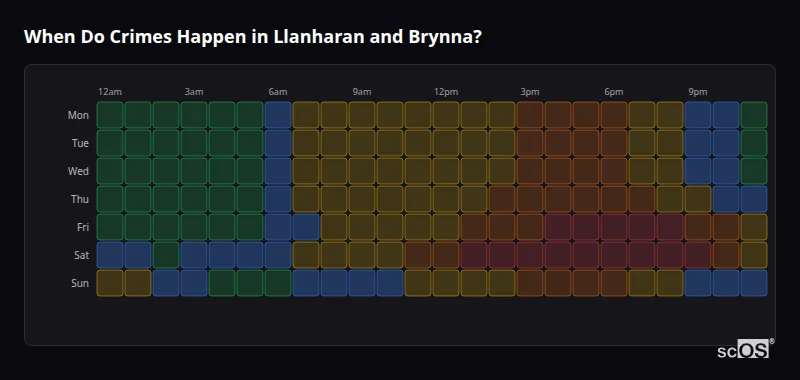
Task: Select the Monday 9pm blue cell
Action: 697,115
